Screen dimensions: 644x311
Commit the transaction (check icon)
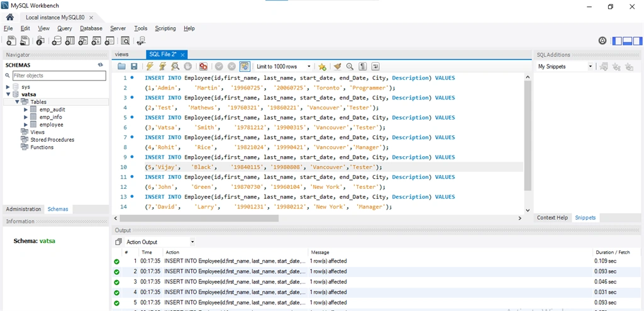click(x=219, y=66)
